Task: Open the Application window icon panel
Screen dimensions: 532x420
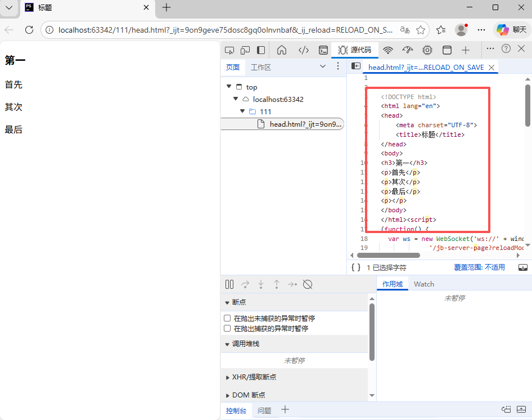Action: pos(447,50)
